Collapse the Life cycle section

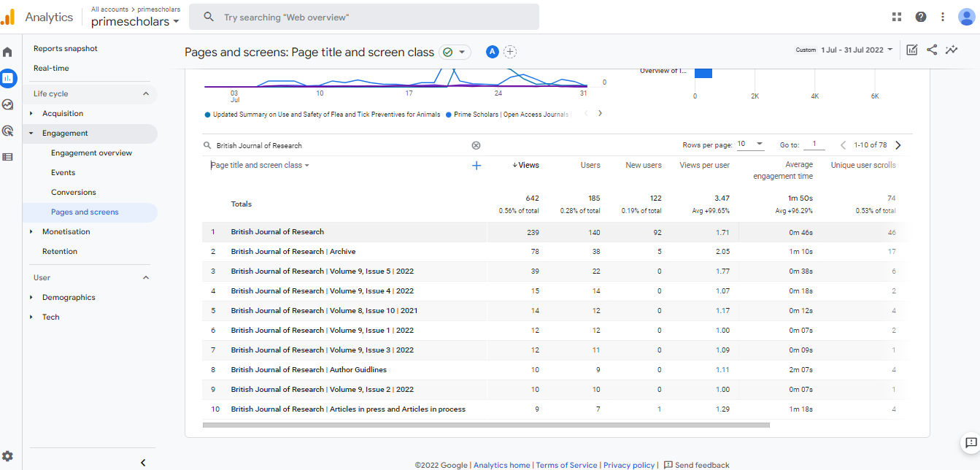145,93
